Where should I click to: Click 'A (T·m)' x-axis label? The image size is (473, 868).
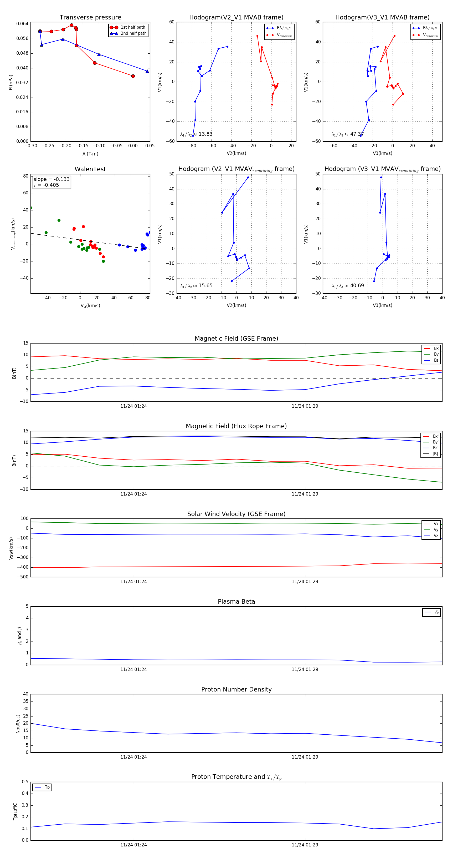pyautogui.click(x=90, y=154)
